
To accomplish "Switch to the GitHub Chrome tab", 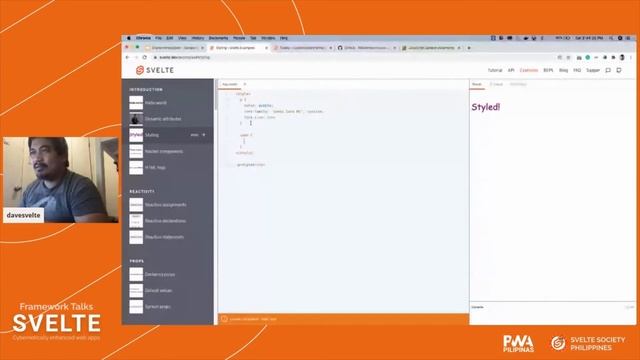I will coord(367,48).
